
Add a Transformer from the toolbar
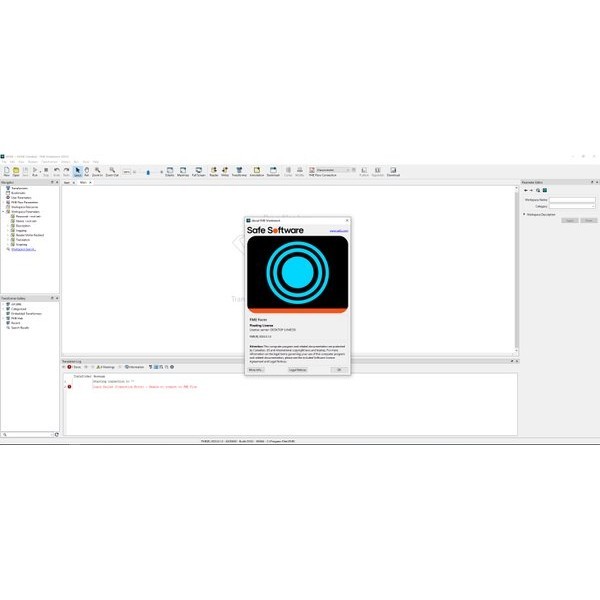pyautogui.click(x=239, y=171)
